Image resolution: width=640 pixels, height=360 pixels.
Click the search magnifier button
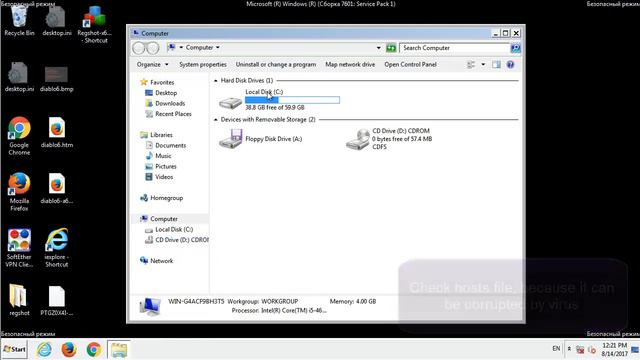[516, 48]
